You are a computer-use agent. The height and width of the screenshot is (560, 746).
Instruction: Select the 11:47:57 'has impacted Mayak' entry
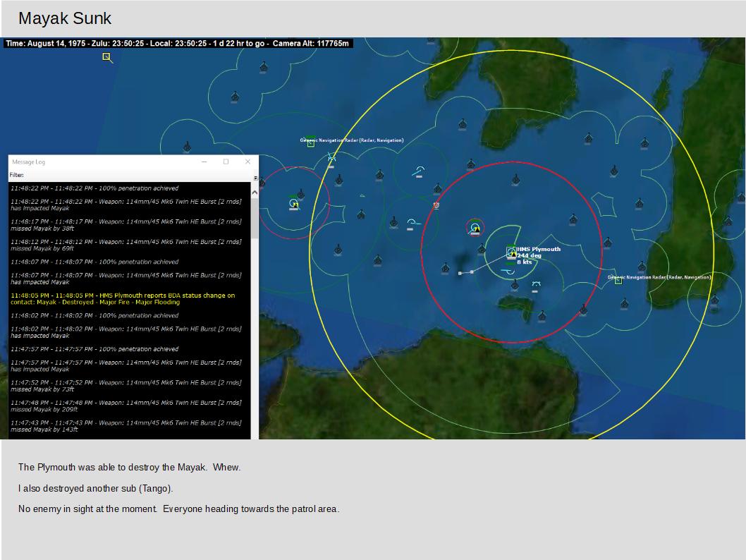coord(126,366)
